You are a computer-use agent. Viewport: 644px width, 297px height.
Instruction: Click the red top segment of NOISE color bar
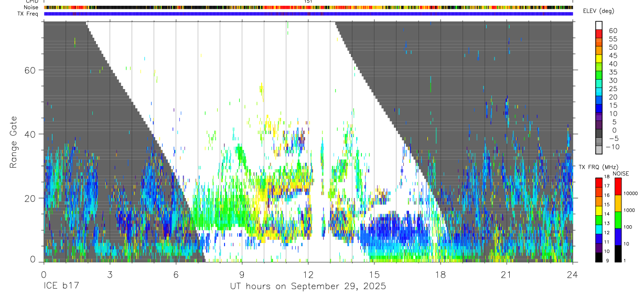tap(618, 186)
